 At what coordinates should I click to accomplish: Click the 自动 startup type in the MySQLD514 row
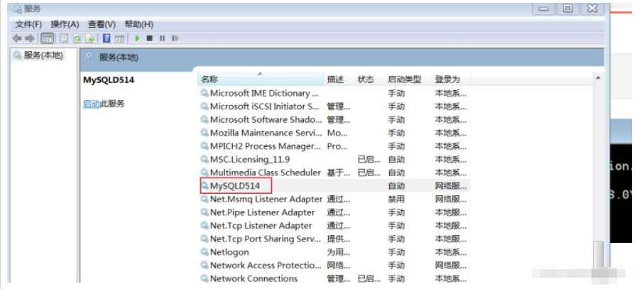tap(396, 185)
